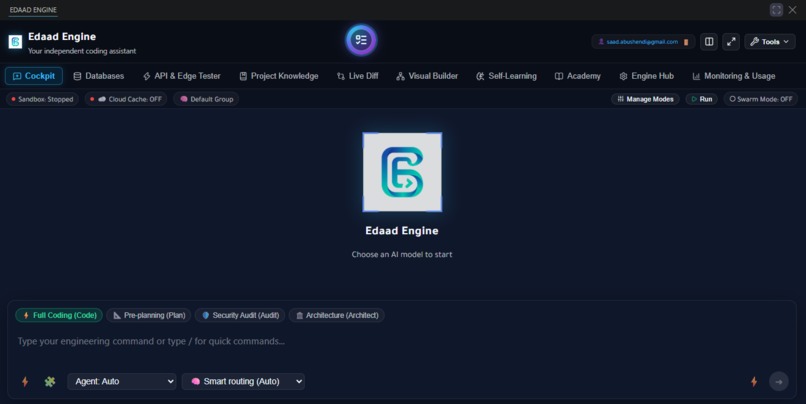Open the Agent: Auto dropdown

click(x=122, y=381)
